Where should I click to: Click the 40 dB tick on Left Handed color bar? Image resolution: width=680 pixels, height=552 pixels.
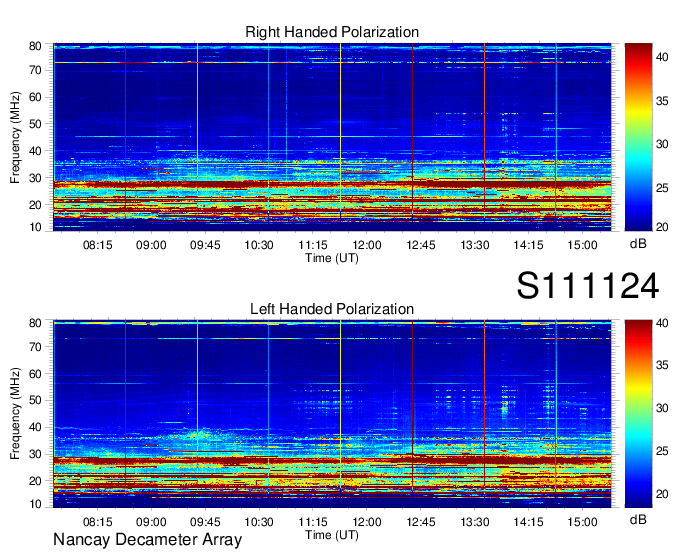(662, 323)
